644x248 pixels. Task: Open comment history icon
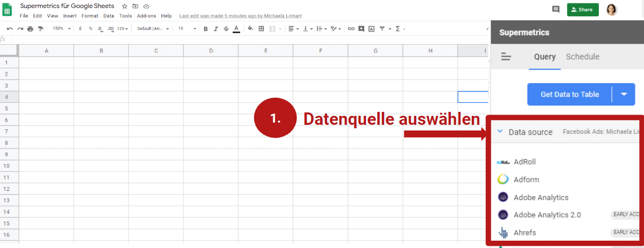556,10
